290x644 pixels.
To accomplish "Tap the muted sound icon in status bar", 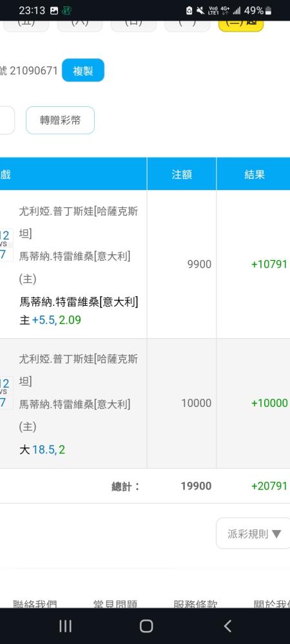I will pos(200,11).
